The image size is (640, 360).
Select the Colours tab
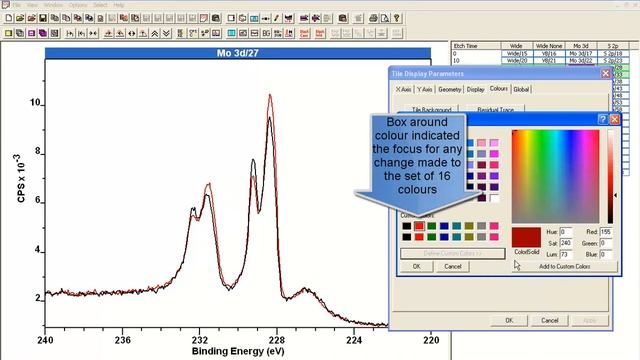coord(499,89)
